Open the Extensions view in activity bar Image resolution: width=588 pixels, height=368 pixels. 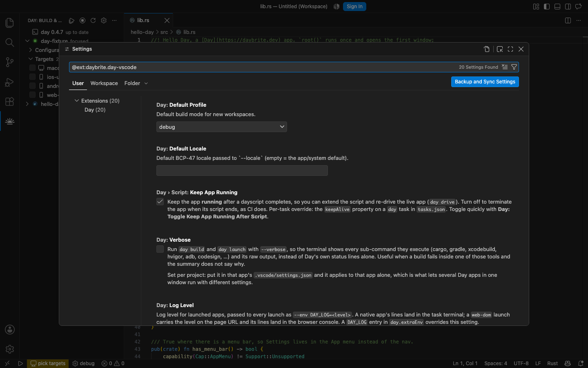pyautogui.click(x=10, y=101)
